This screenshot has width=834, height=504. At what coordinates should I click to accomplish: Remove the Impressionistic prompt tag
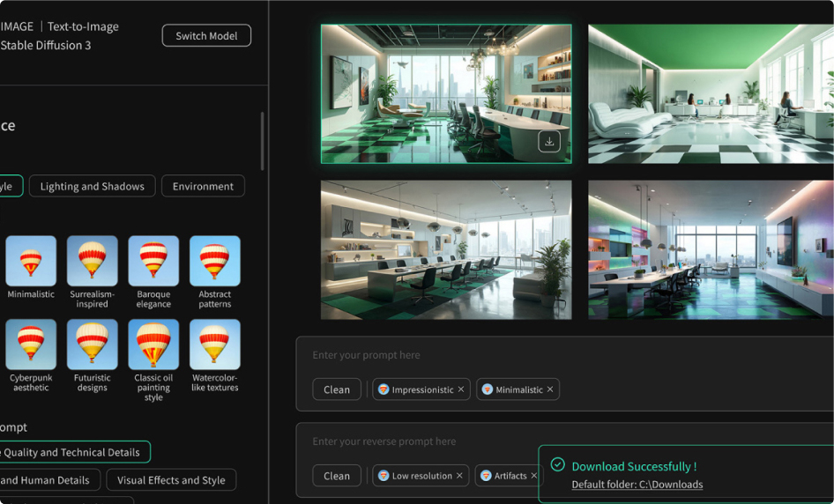pyautogui.click(x=461, y=389)
